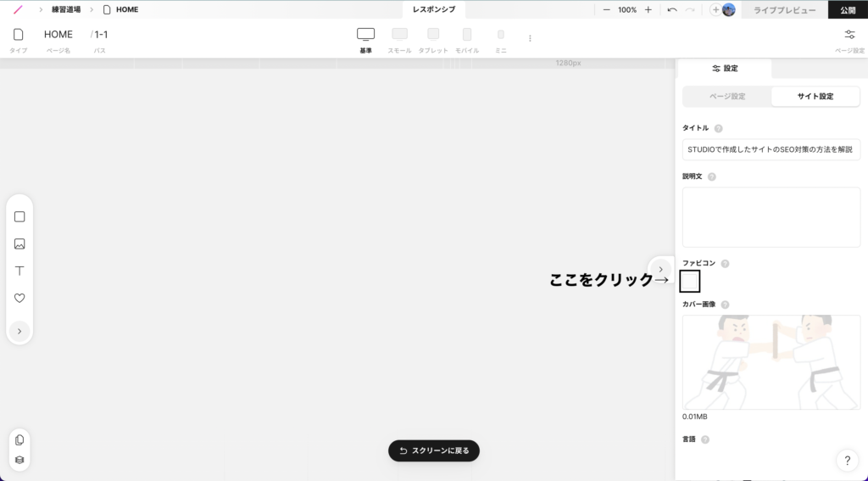
Task: Click スクリーンに戻る button
Action: [x=434, y=450]
